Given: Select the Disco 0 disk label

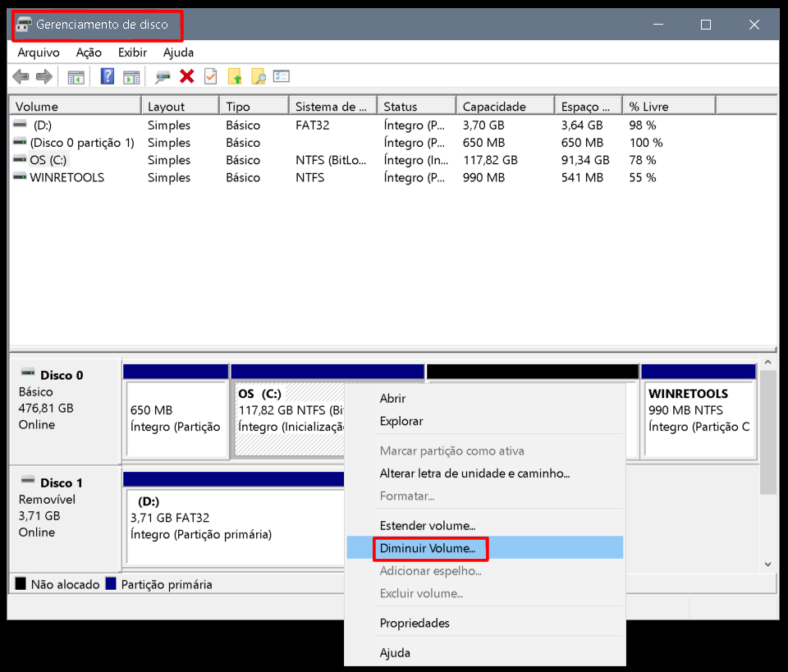Looking at the screenshot, I should [65, 411].
